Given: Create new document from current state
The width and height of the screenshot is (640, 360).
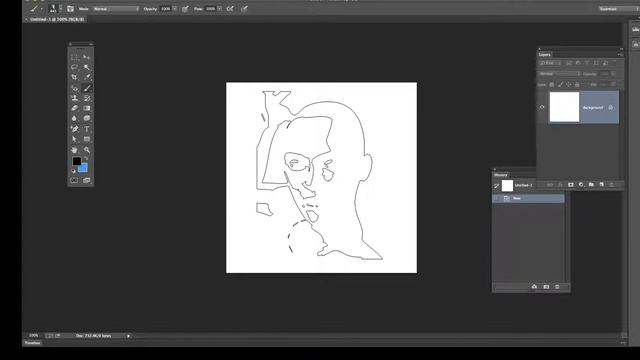Looking at the screenshot, I should pyautogui.click(x=534, y=287).
